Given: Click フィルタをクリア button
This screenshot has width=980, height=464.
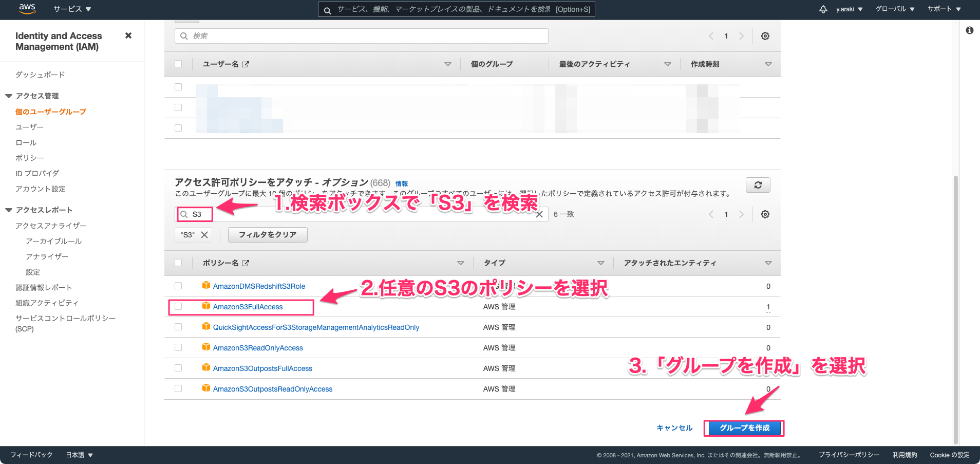Looking at the screenshot, I should pos(268,235).
